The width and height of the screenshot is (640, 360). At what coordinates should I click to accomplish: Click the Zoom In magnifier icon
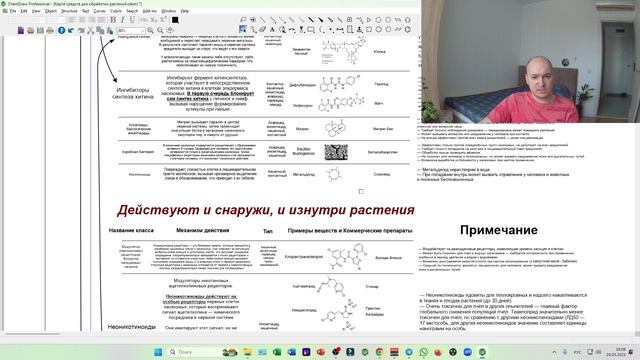(150, 30)
